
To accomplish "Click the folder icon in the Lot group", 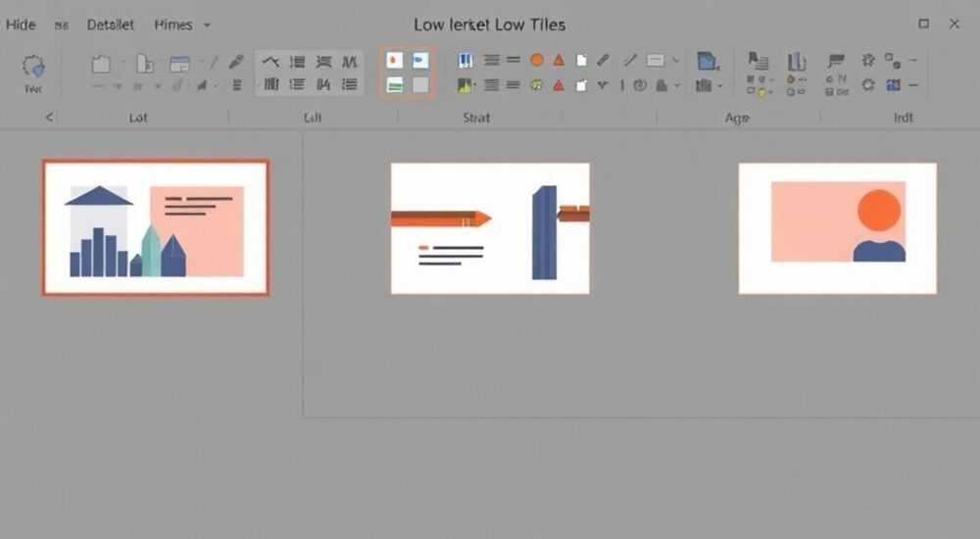I will pos(101,64).
